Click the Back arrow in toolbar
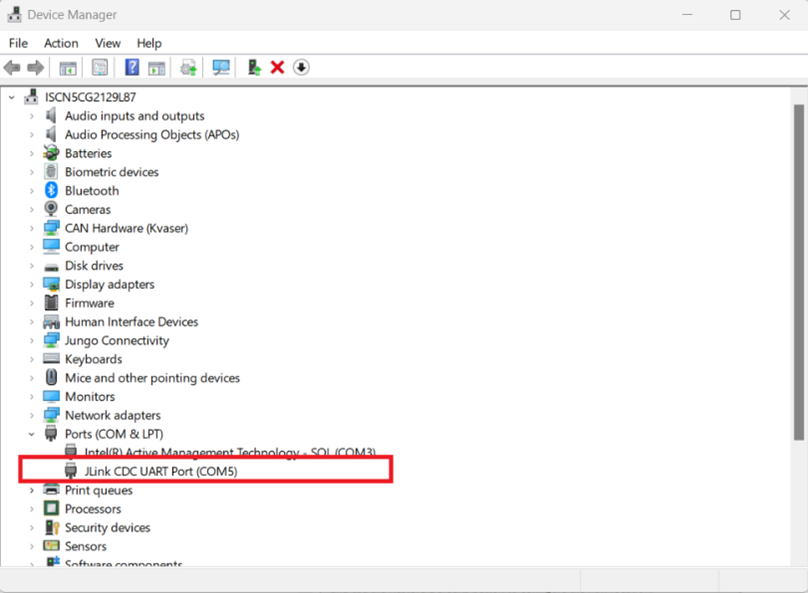The image size is (808, 593). coord(12,68)
